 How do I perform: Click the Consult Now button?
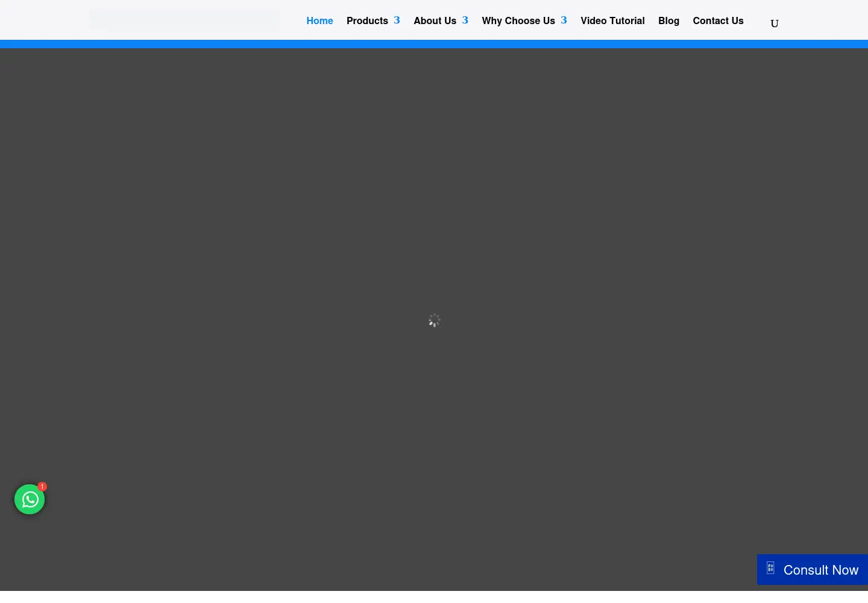click(x=813, y=570)
